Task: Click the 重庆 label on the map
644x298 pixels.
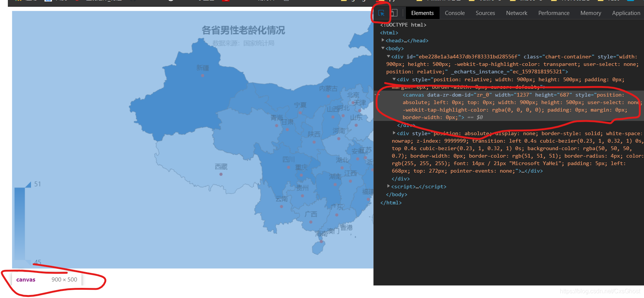Action: [301, 167]
